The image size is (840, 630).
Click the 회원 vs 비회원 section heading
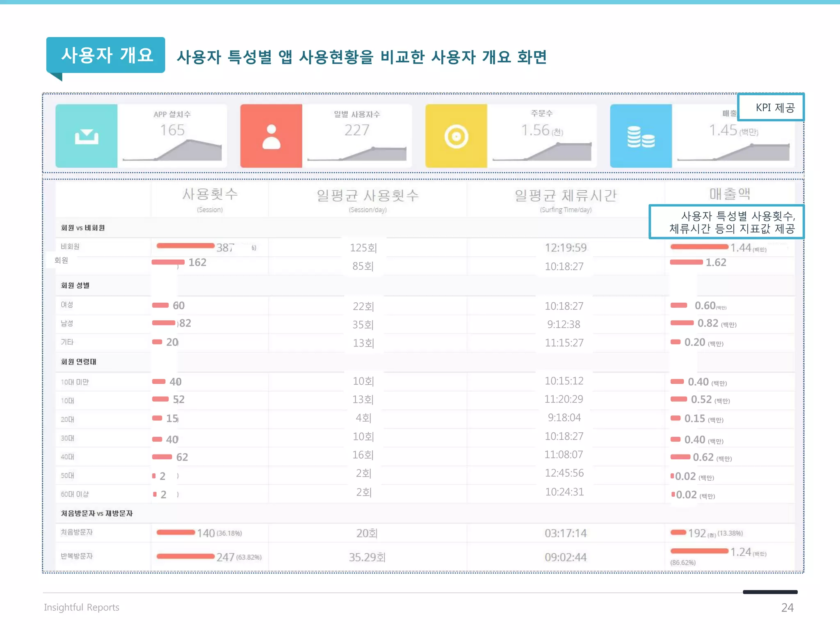(x=83, y=228)
